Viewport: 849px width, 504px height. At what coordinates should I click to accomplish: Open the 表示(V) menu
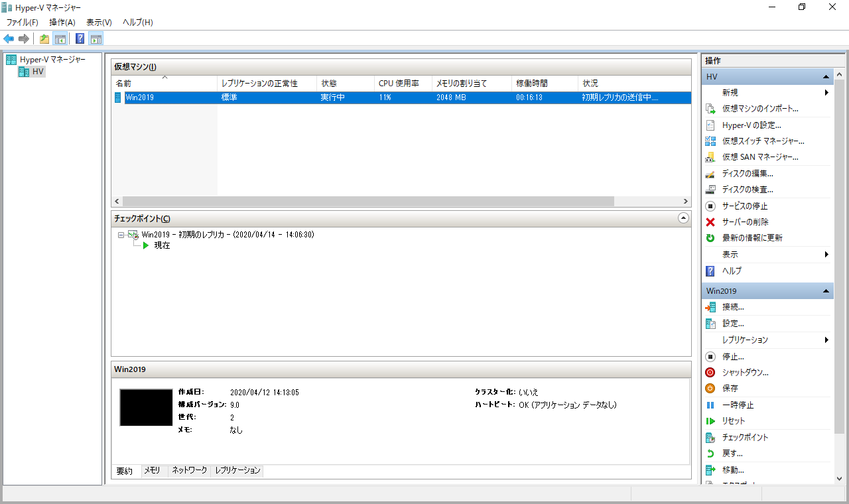tap(99, 23)
